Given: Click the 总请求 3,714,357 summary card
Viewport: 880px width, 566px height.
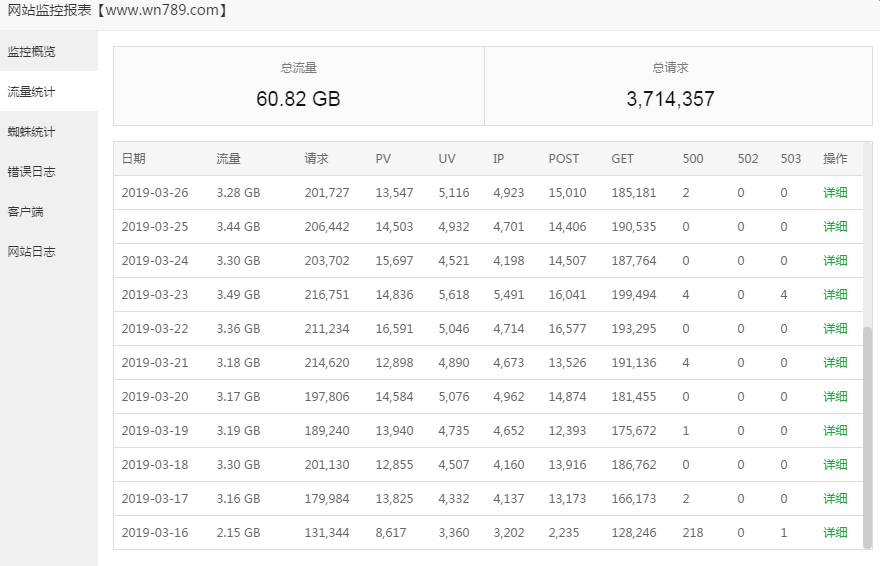Looking at the screenshot, I should point(670,86).
